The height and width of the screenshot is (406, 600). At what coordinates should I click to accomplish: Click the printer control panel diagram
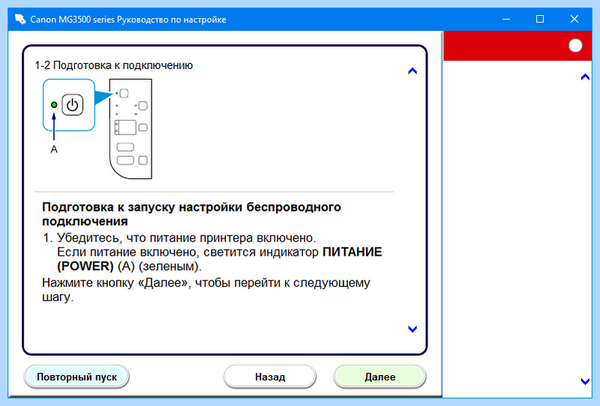click(130, 129)
